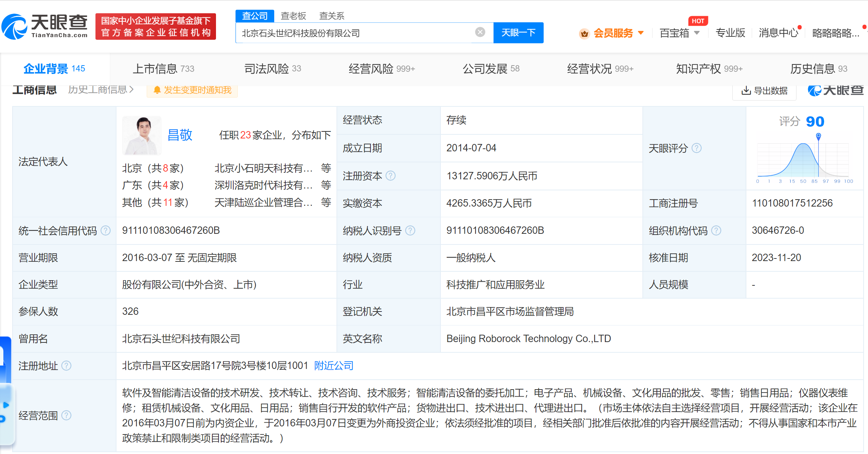
Task: Click 昌敬's portrait thumbnail
Action: [142, 136]
